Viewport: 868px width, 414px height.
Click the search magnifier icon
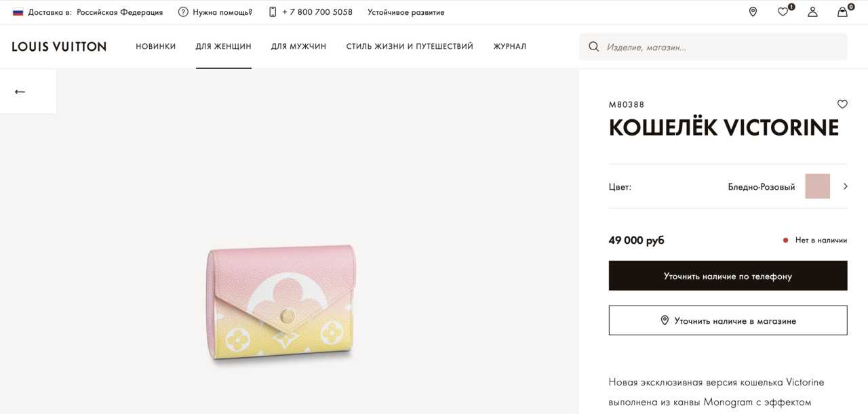click(x=594, y=47)
